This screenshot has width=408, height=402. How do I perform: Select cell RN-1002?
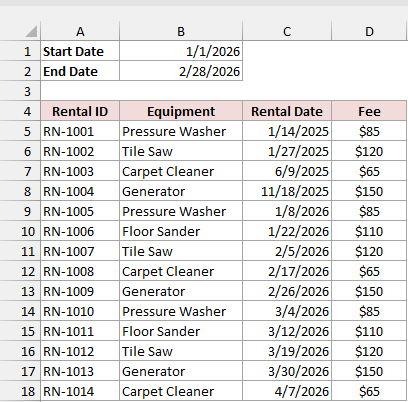pos(80,151)
